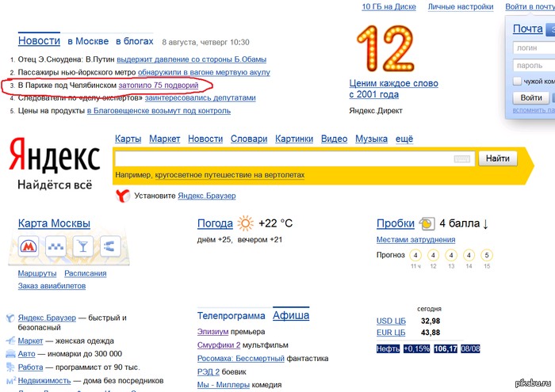Click the пароль input field

pos(534,66)
